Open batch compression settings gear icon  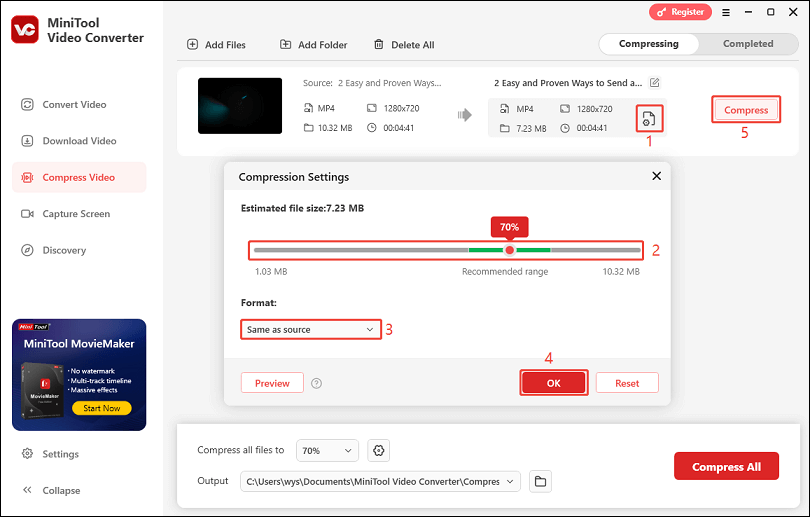[379, 450]
